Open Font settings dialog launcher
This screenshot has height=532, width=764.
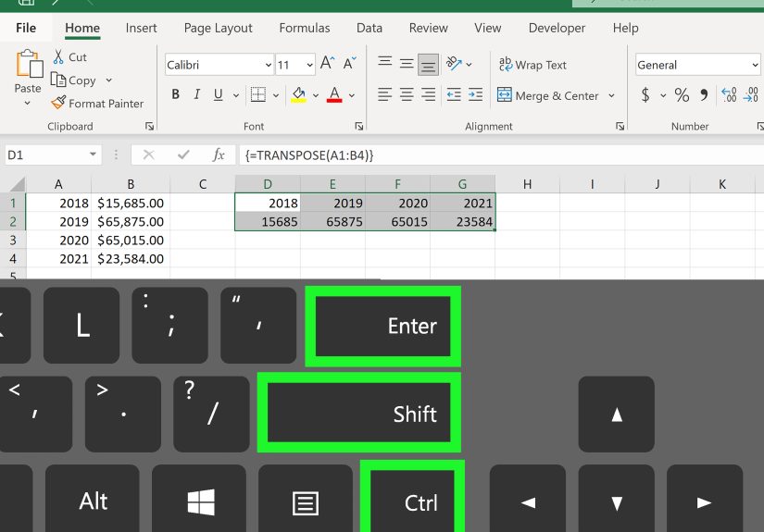pos(359,127)
